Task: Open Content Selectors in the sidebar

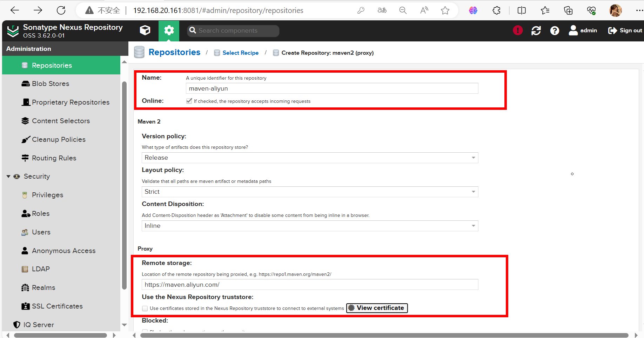Action: pos(61,121)
